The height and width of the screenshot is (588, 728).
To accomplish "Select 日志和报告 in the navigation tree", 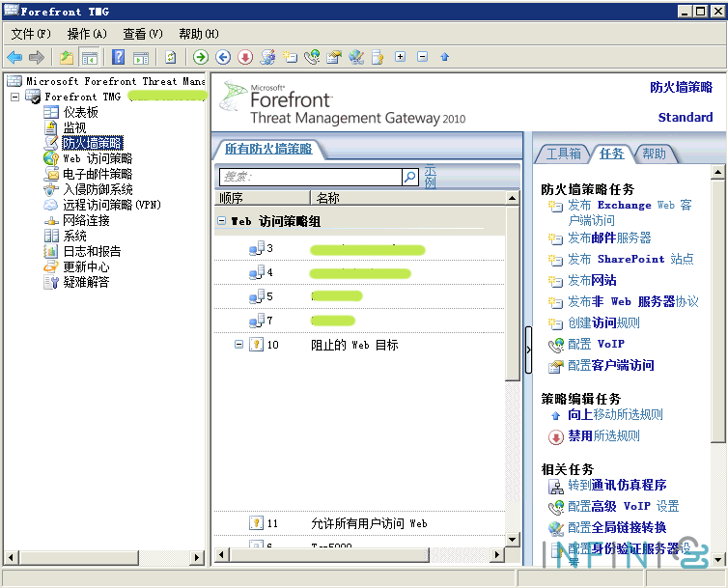I will click(x=92, y=251).
